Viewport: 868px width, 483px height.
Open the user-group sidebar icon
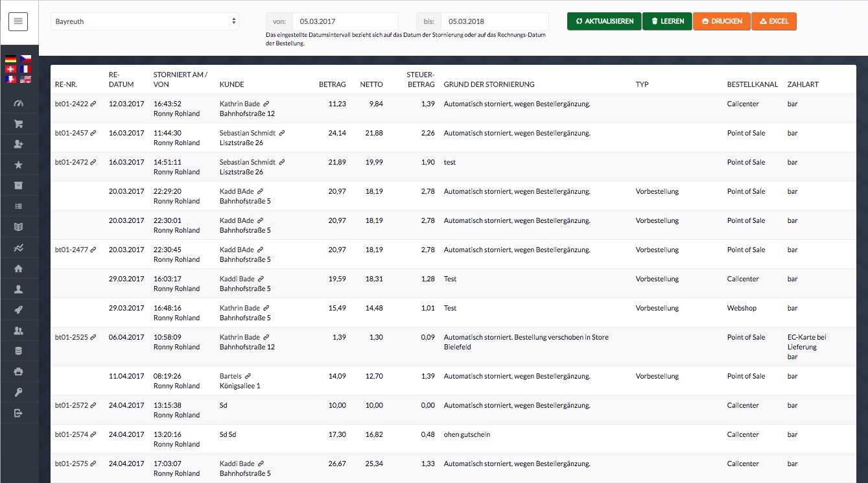pyautogui.click(x=18, y=331)
